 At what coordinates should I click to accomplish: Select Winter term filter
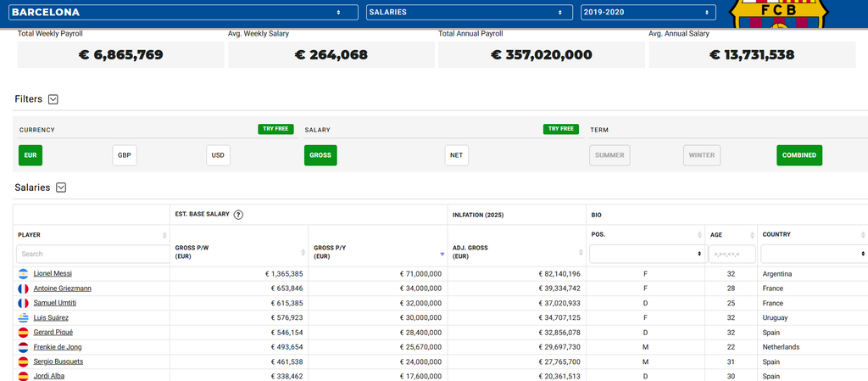(x=702, y=155)
